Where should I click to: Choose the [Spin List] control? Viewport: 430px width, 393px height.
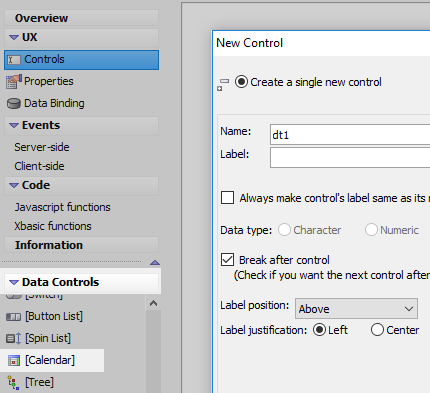tap(48, 338)
